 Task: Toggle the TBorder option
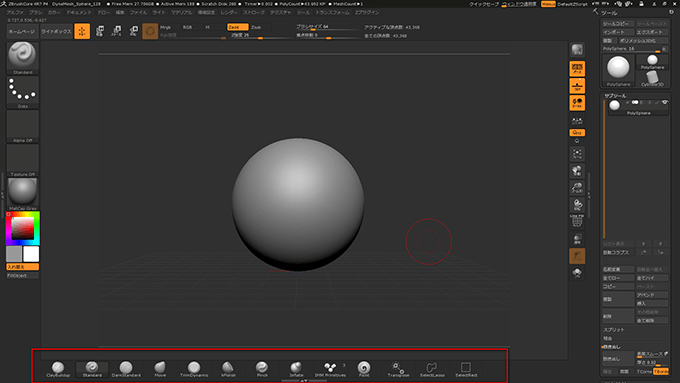(x=661, y=372)
